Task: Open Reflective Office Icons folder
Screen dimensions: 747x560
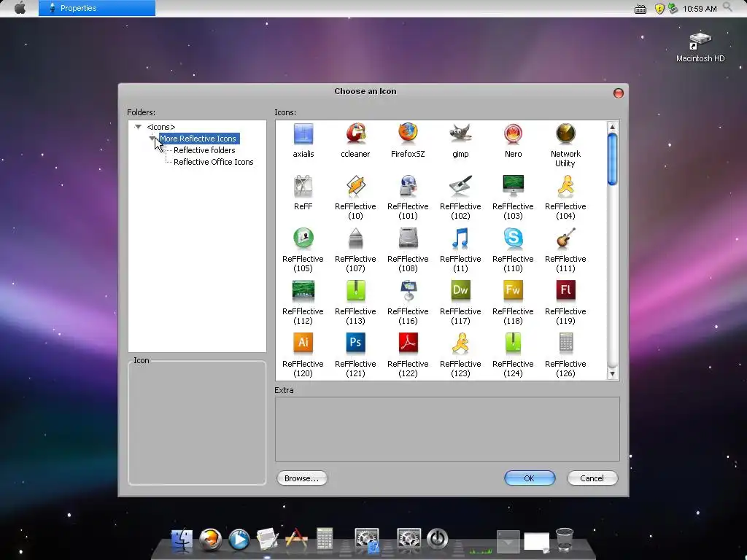Action: [214, 162]
